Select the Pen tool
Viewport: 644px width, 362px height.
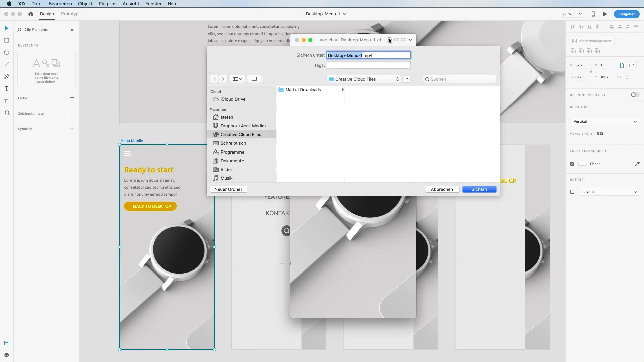point(6,76)
